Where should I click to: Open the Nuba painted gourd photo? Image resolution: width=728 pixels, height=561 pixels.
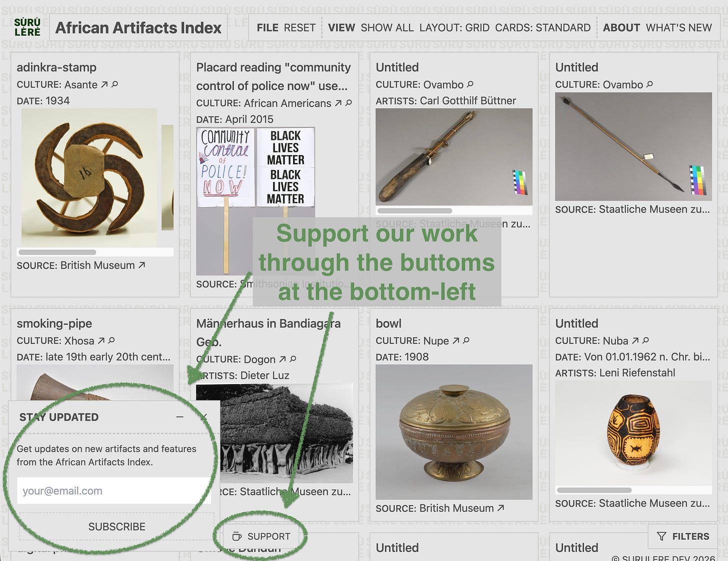click(633, 432)
